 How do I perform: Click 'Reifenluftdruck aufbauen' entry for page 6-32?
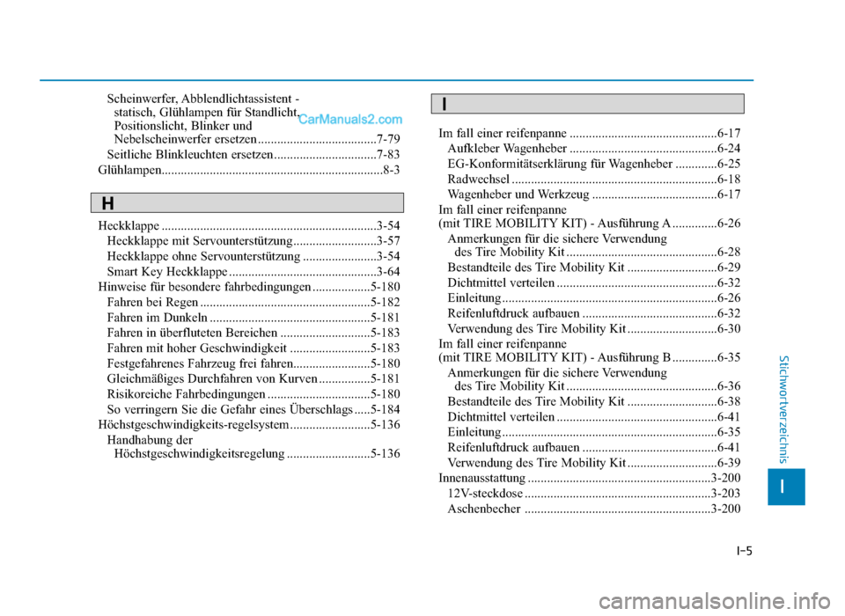tap(594, 313)
